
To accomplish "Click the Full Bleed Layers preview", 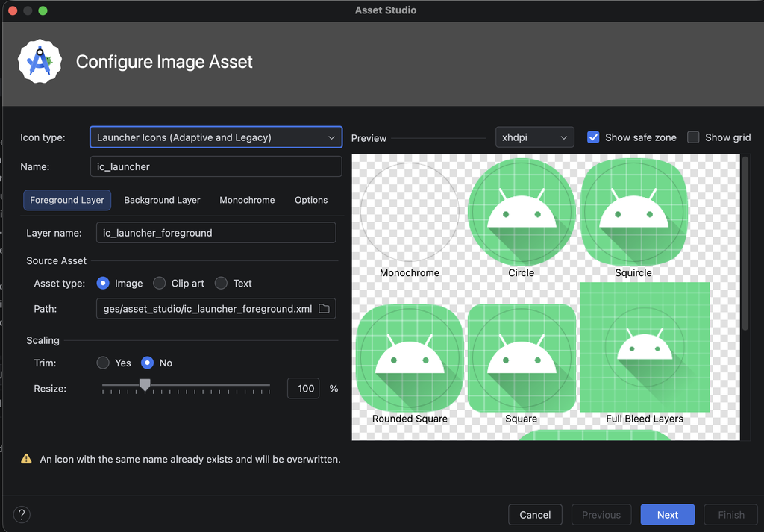I will click(x=645, y=347).
